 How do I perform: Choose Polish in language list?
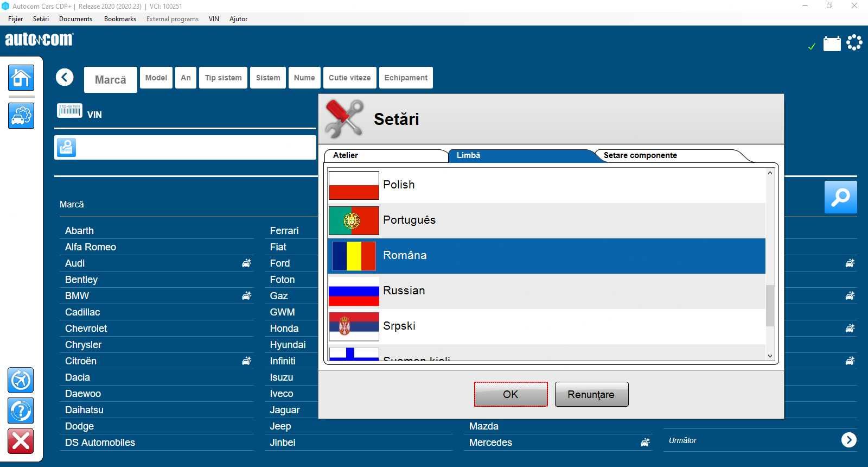tap(546, 185)
